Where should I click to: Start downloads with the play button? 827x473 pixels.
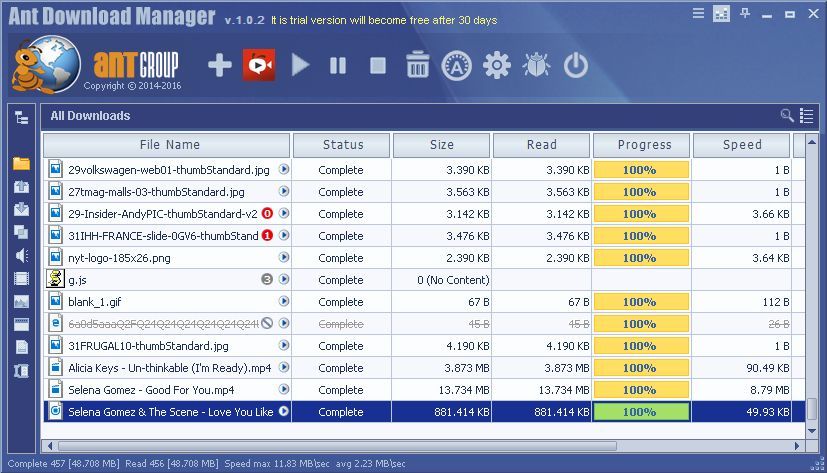[x=300, y=65]
